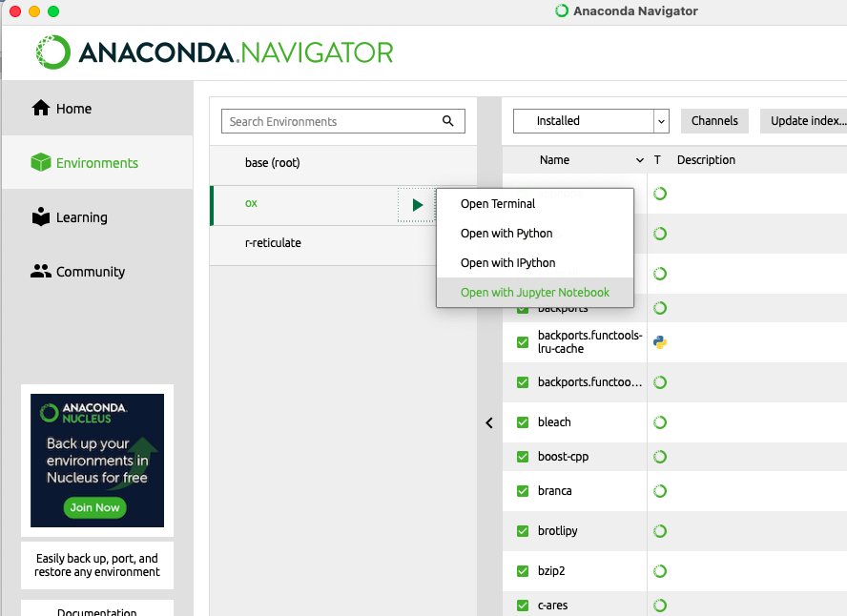This screenshot has width=847, height=616.
Task: Click the branca package name
Action: pos(555,491)
